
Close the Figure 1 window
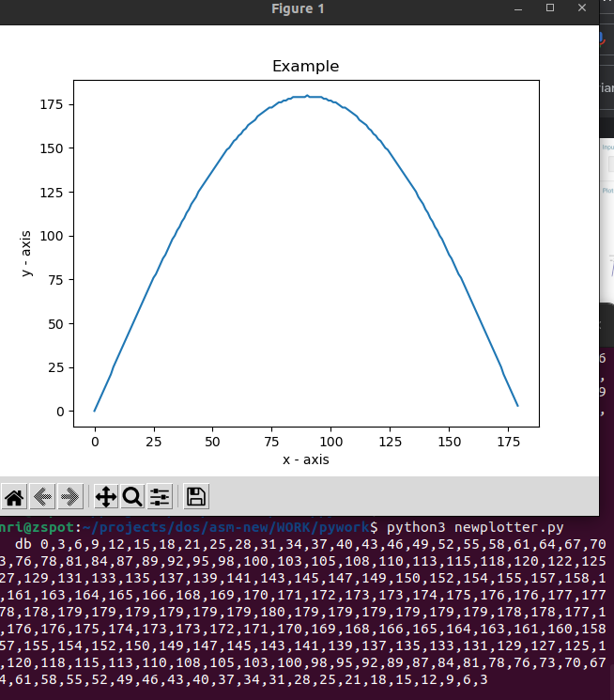tap(582, 8)
